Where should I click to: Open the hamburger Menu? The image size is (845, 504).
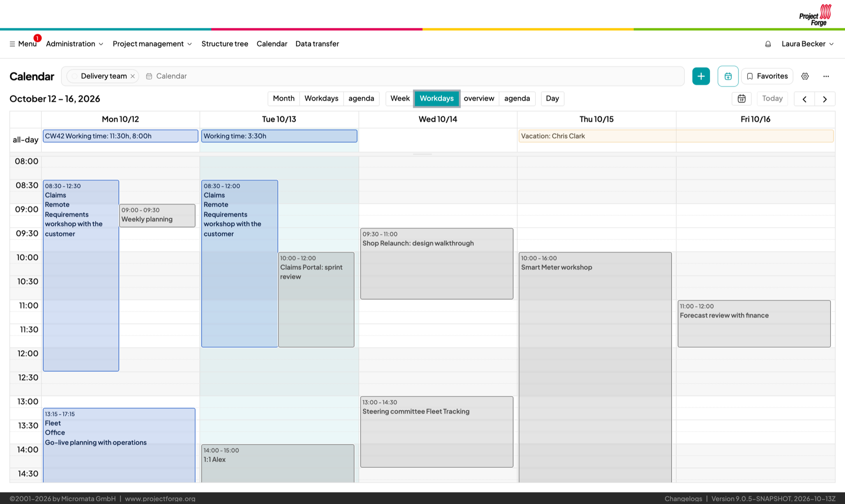23,44
